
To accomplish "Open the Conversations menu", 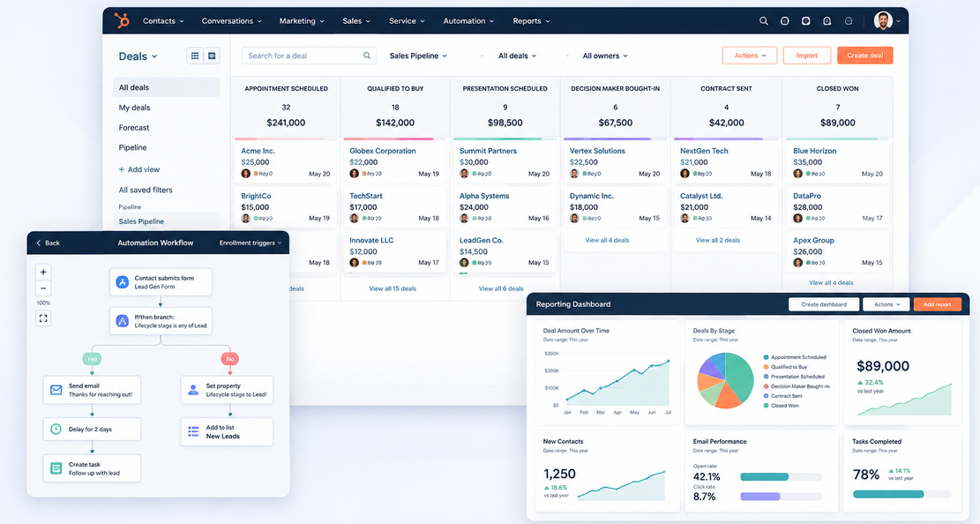I will click(231, 20).
